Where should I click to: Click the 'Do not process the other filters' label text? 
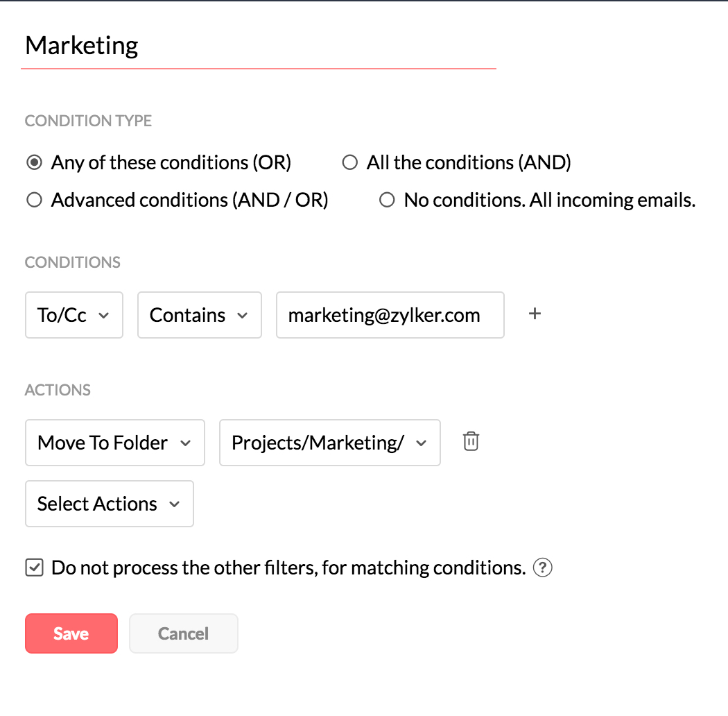288,568
